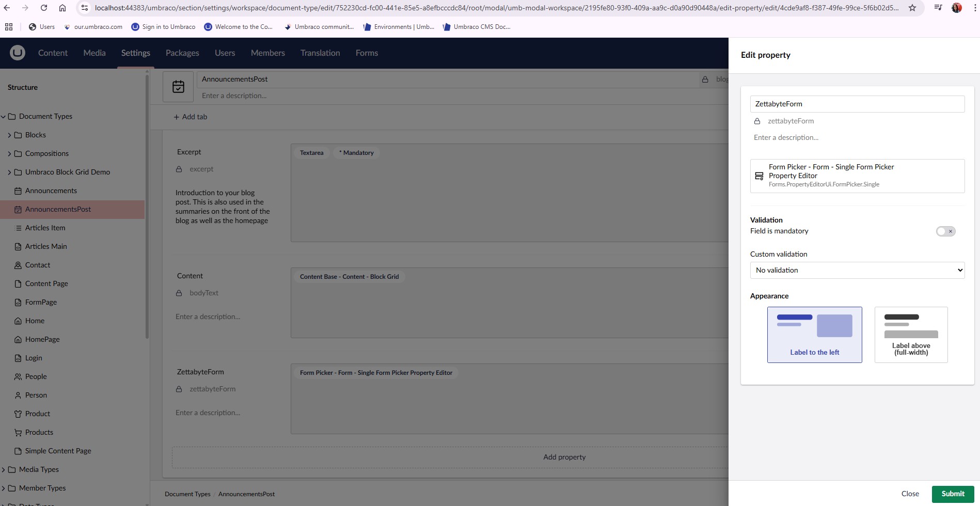
Task: Enable the Field is mandatory toggle
Action: pyautogui.click(x=945, y=231)
